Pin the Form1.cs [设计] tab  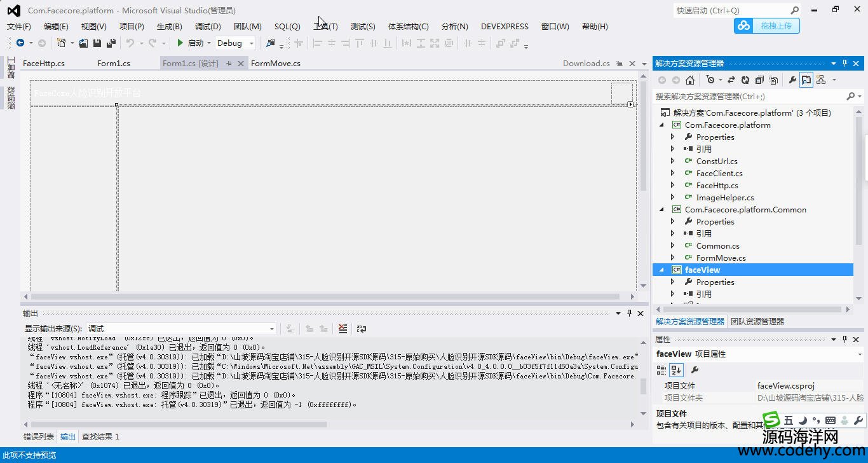[229, 64]
